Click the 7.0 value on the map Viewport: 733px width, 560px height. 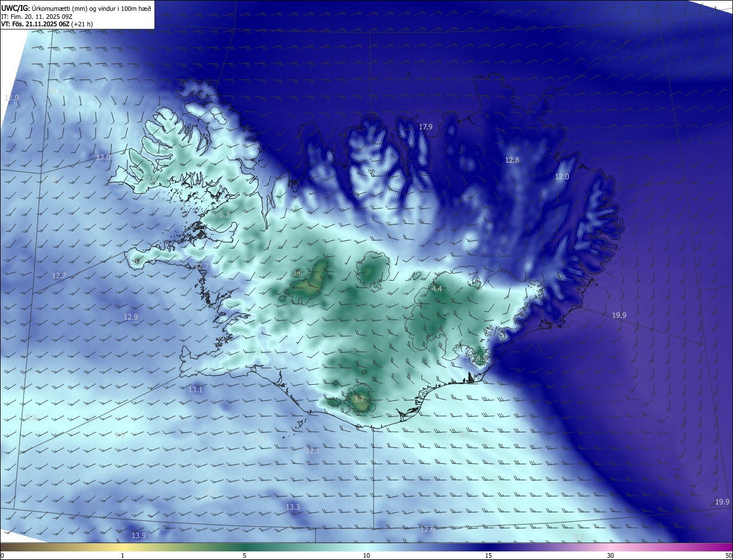(151, 180)
